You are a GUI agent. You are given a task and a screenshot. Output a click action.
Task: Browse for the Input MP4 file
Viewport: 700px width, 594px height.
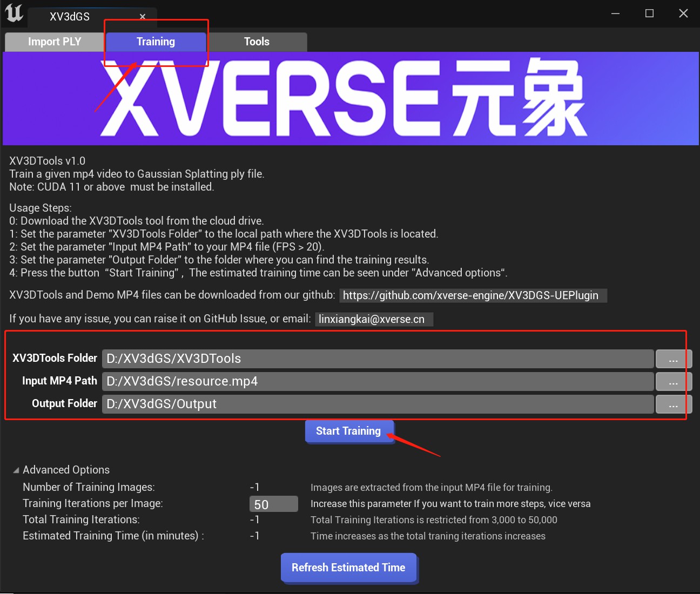(x=674, y=382)
